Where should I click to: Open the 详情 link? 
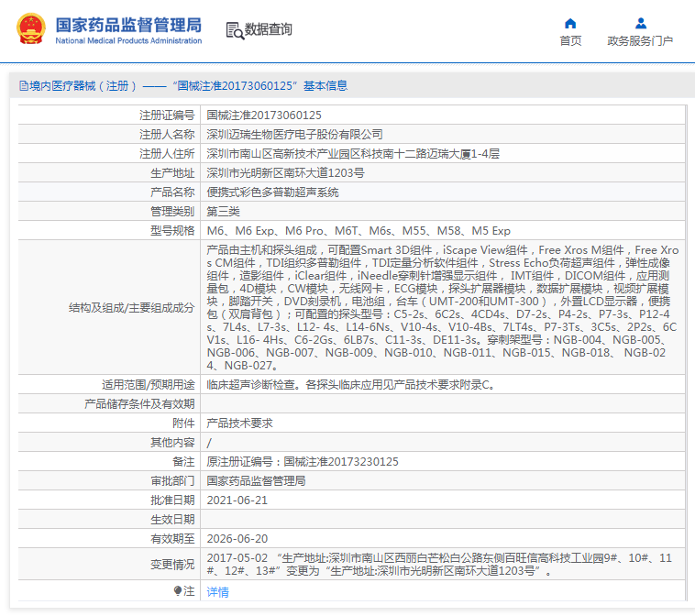217,591
